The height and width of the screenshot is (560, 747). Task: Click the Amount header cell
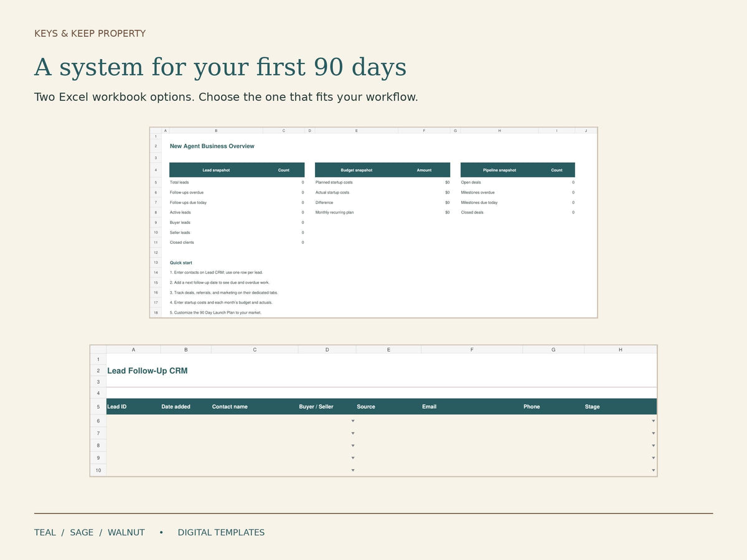click(x=424, y=170)
